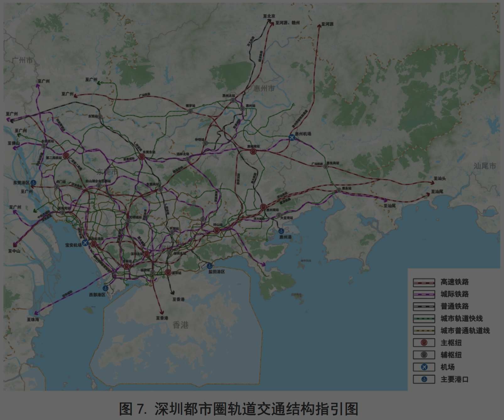Viewport: 504px width, 420px height.
Task: Click the 盐田港区 anchor port icon
Action: tap(209, 266)
